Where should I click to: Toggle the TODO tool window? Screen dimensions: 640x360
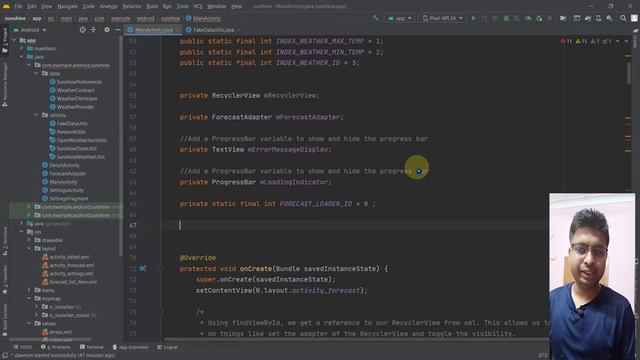point(23,347)
